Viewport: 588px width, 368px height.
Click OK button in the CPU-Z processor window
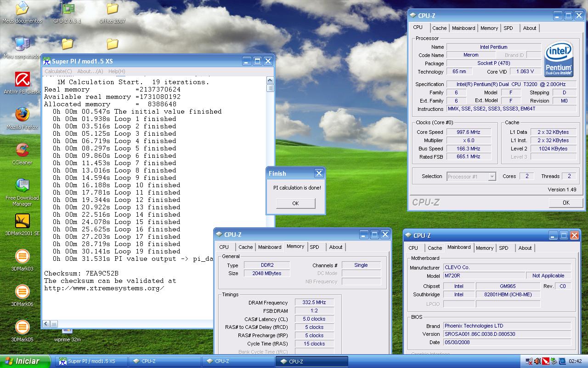pos(566,202)
